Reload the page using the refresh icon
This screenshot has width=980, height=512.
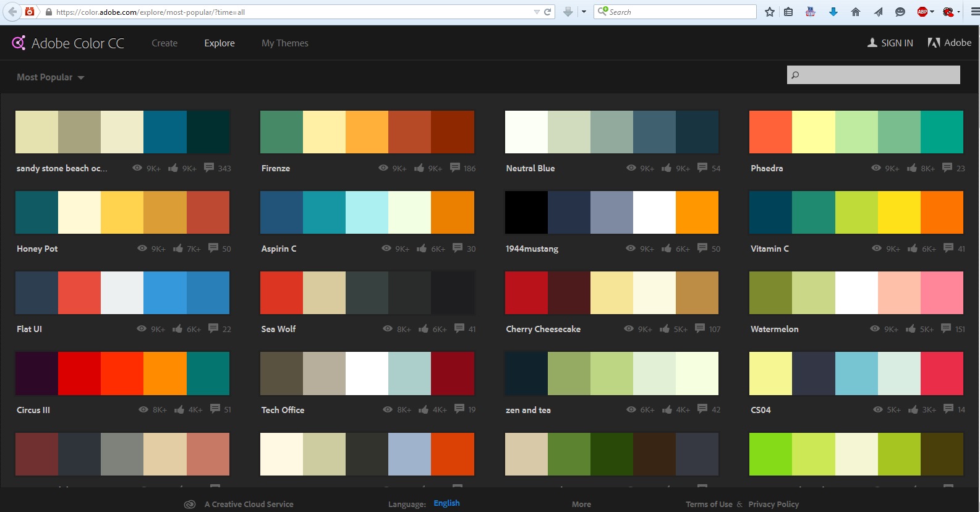pos(547,12)
